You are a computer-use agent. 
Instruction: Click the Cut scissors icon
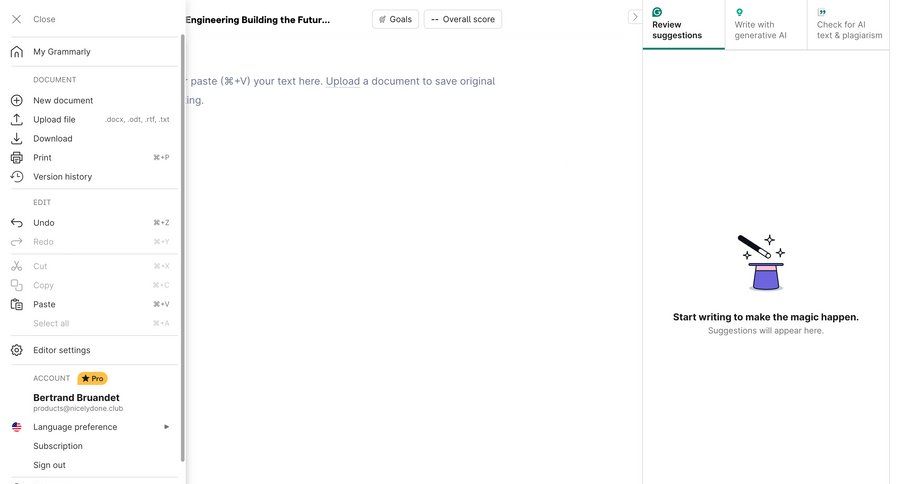[17, 266]
